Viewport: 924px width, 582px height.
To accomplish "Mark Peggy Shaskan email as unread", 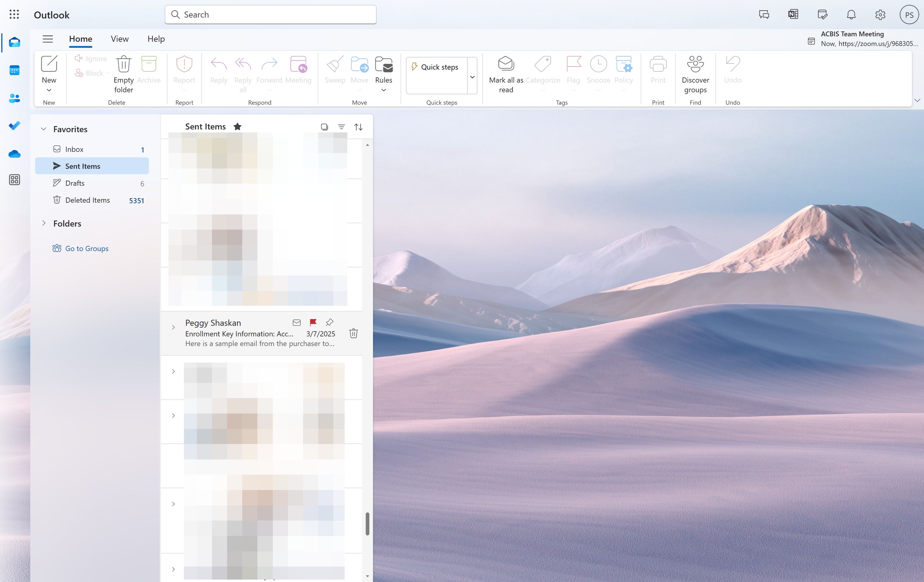I will coord(297,322).
